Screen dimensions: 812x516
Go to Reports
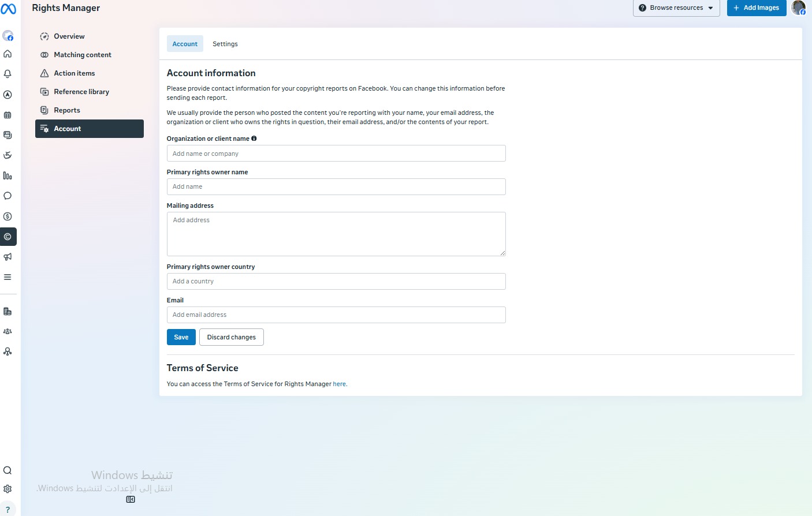(90, 110)
